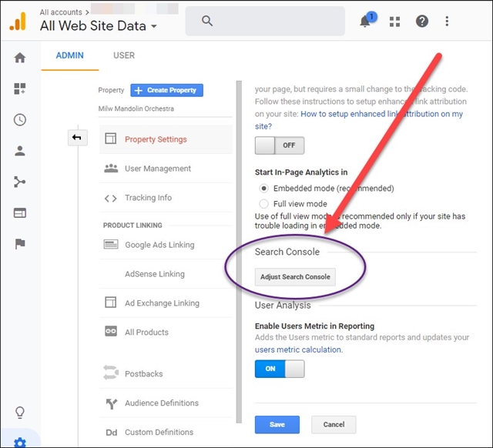Open Behavior page icon in sidebar

(20, 213)
